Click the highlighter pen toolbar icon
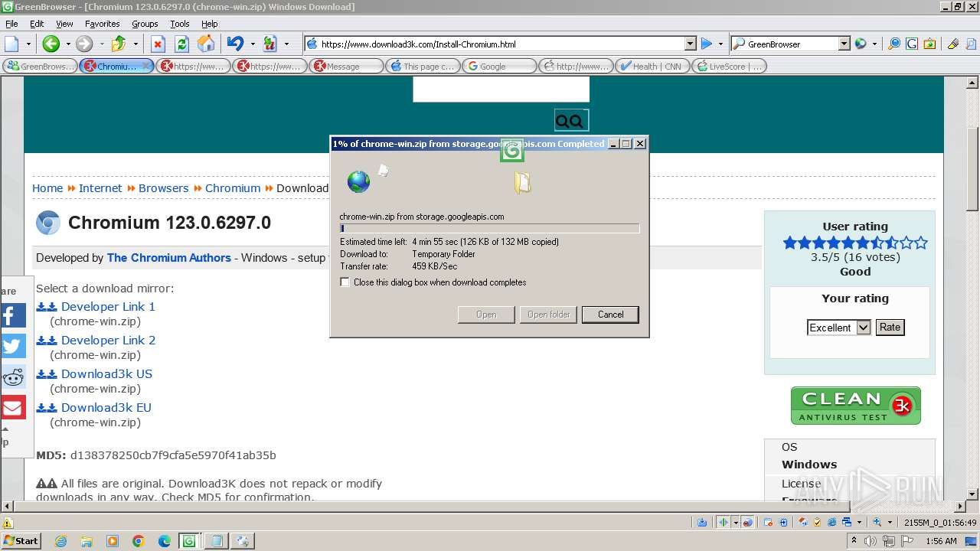Viewport: 980px width, 551px height. pos(953,44)
